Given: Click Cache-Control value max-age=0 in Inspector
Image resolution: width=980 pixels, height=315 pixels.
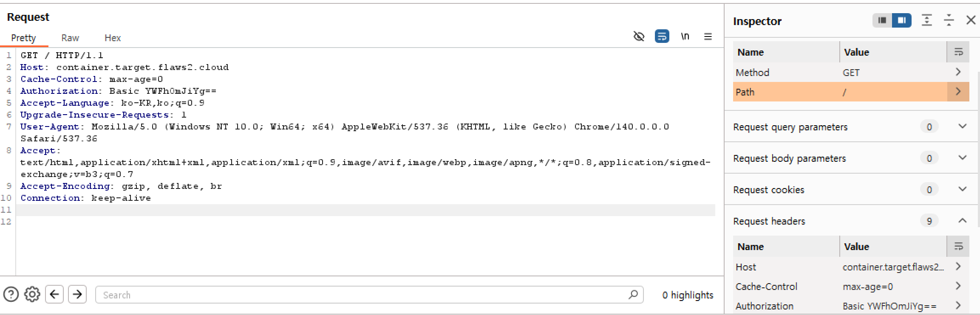Looking at the screenshot, I should pyautogui.click(x=868, y=287).
